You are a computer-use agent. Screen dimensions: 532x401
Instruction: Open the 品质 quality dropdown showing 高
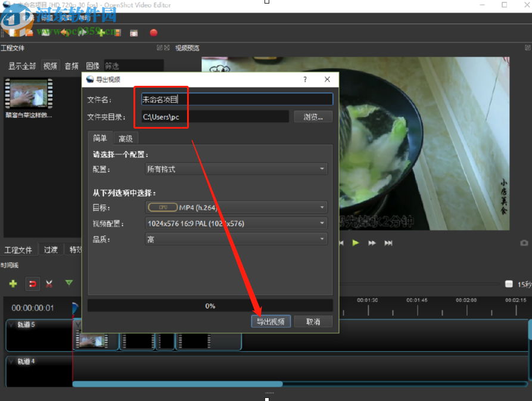[x=236, y=238]
